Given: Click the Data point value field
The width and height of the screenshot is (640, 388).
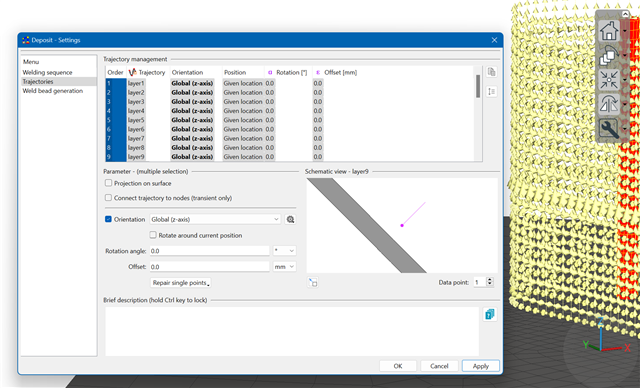Looking at the screenshot, I should tap(480, 282).
